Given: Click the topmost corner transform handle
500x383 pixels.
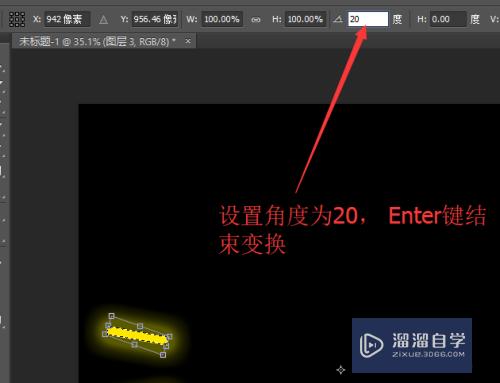Looking at the screenshot, I should pyautogui.click(x=112, y=316).
